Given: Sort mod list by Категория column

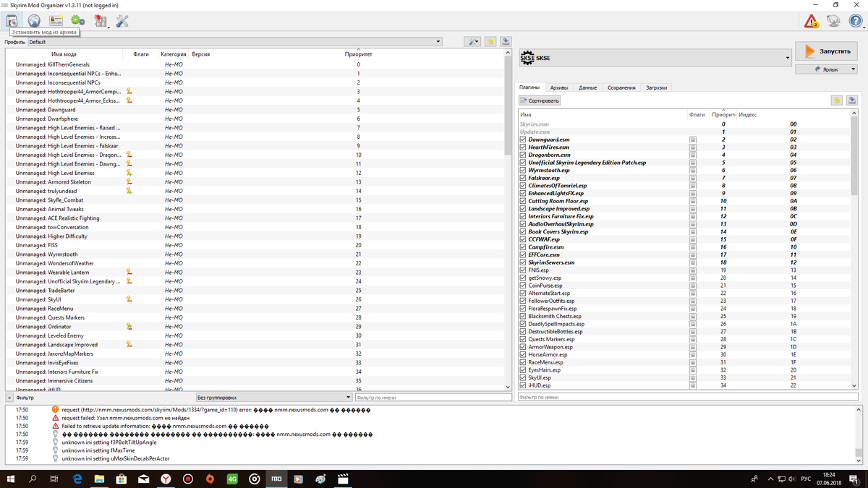Looking at the screenshot, I should [x=174, y=54].
